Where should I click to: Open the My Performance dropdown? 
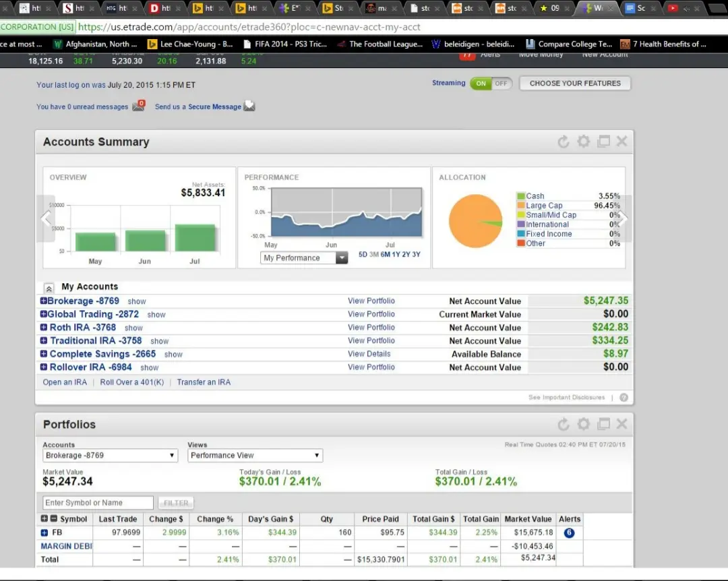(x=303, y=257)
